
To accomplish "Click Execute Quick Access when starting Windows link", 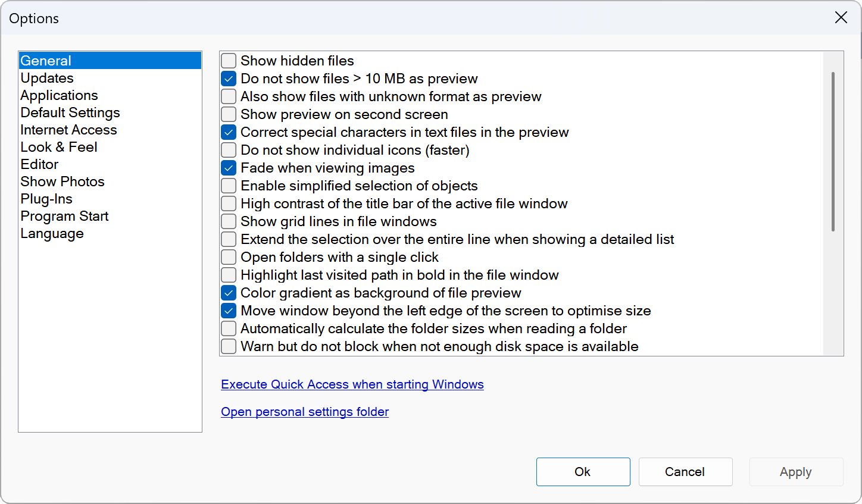I will (352, 384).
